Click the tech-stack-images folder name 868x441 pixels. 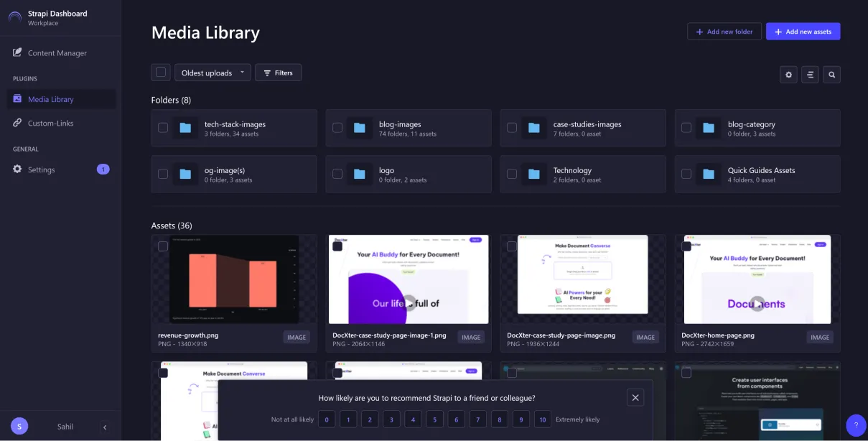[x=235, y=124]
